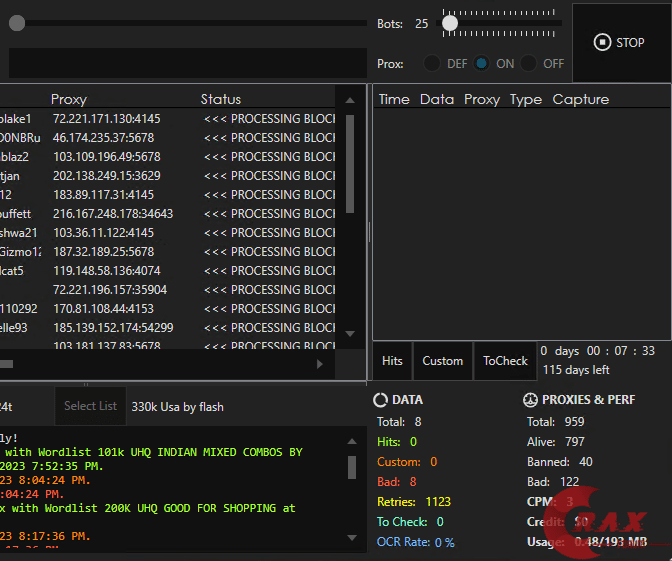Screen dimensions: 672x561
Task: Click the Type column header
Action: [x=526, y=99]
